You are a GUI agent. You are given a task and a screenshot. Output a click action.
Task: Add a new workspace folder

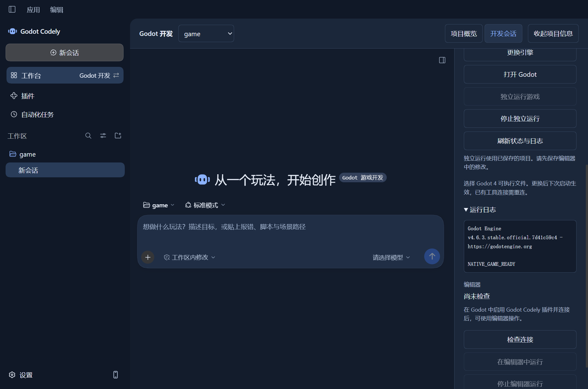[118, 136]
